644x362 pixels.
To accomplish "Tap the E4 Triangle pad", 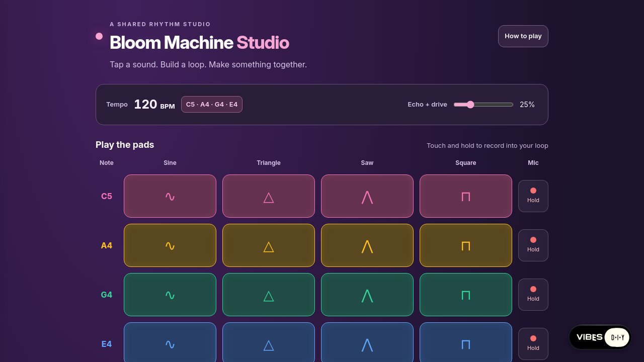I will pos(269,342).
